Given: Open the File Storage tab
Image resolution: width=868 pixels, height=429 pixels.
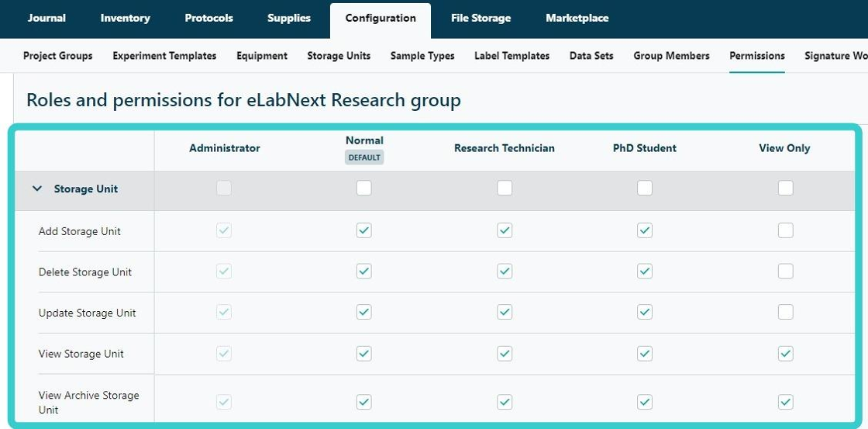Looking at the screenshot, I should [480, 18].
